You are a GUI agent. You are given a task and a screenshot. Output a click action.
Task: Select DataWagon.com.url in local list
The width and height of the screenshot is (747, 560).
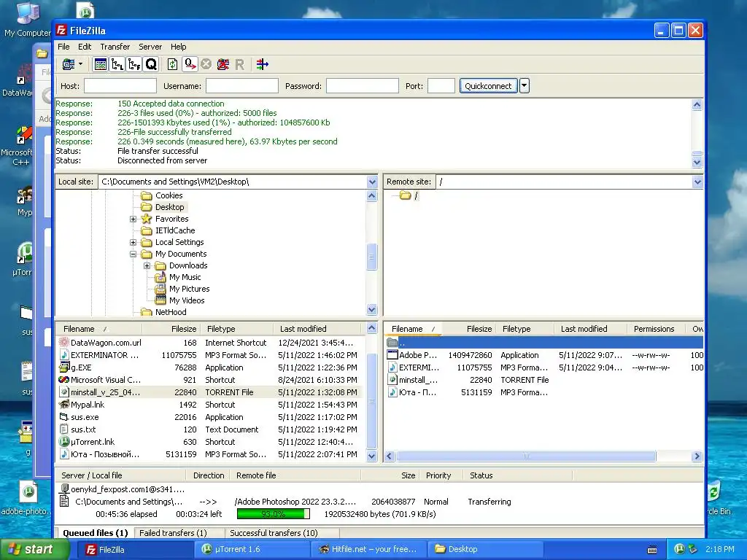tap(106, 343)
